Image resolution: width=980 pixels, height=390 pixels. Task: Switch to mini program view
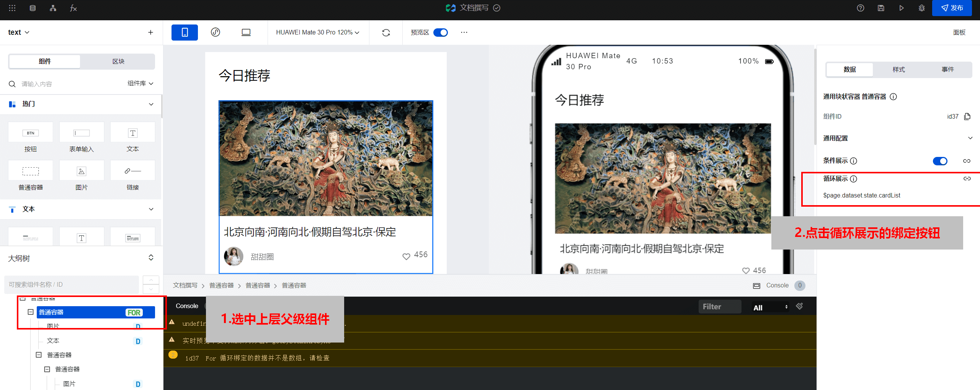coord(216,33)
